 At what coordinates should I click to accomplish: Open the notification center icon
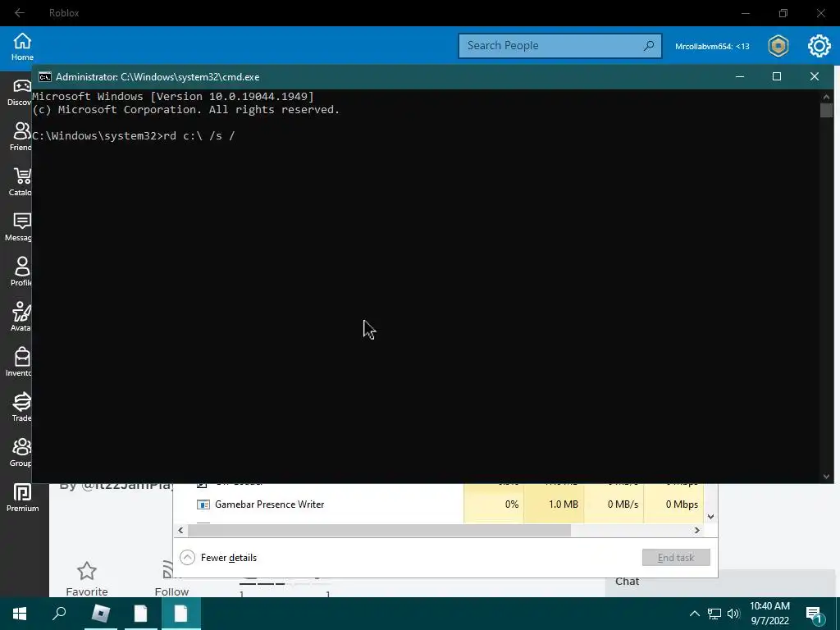tap(815, 614)
